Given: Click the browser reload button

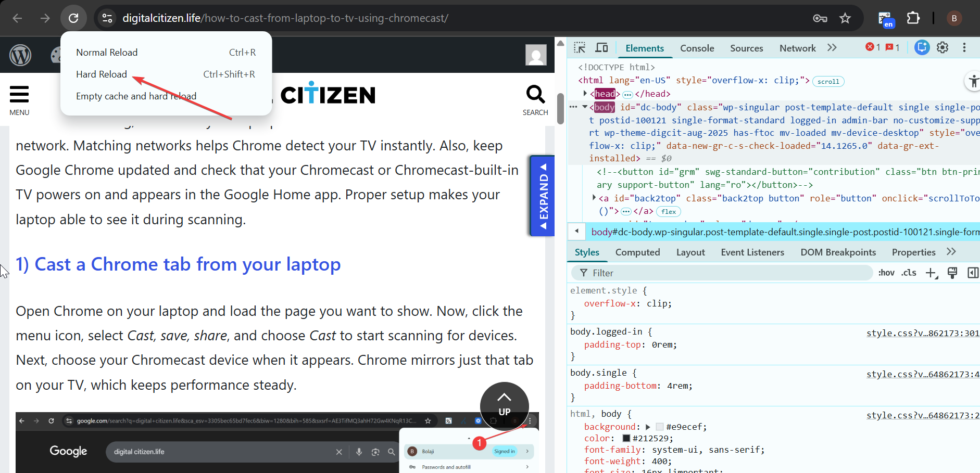Looking at the screenshot, I should (73, 18).
